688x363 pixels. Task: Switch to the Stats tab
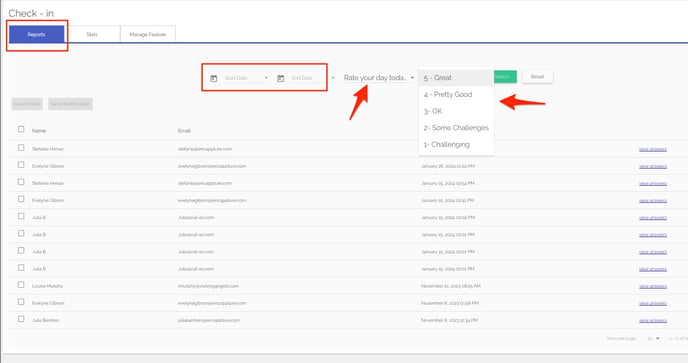[x=92, y=34]
